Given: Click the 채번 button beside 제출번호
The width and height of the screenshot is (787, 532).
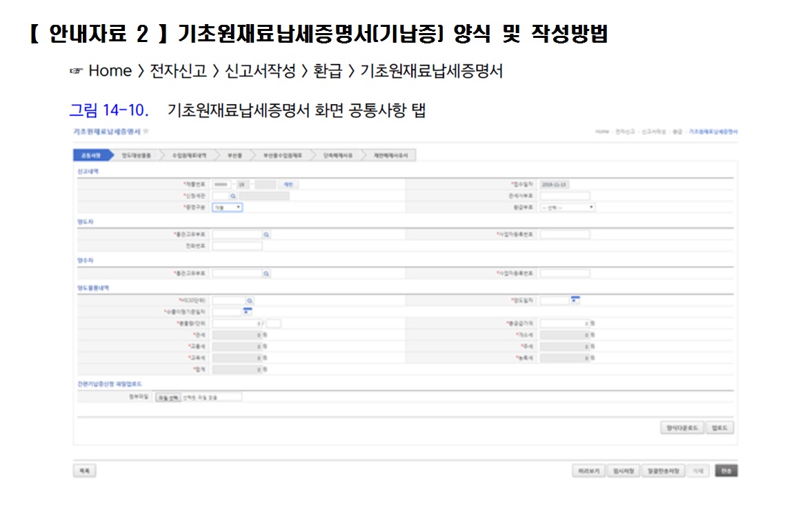Looking at the screenshot, I should click(288, 185).
